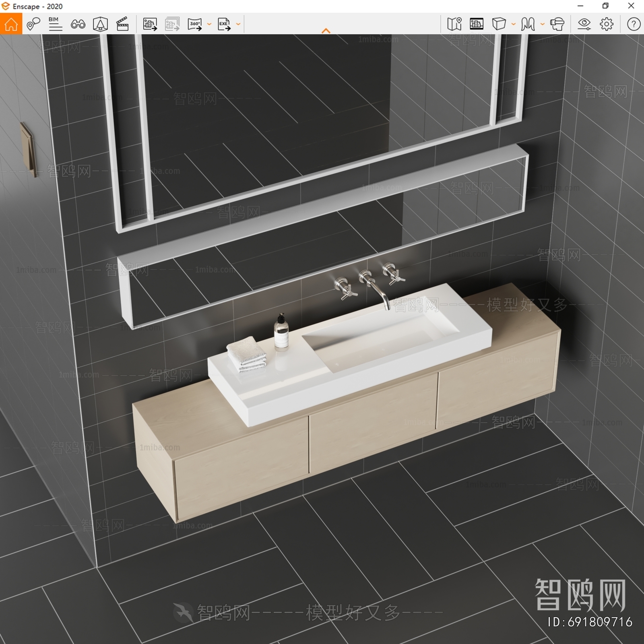
Task: Open the video editor clapperboard
Action: click(x=122, y=24)
